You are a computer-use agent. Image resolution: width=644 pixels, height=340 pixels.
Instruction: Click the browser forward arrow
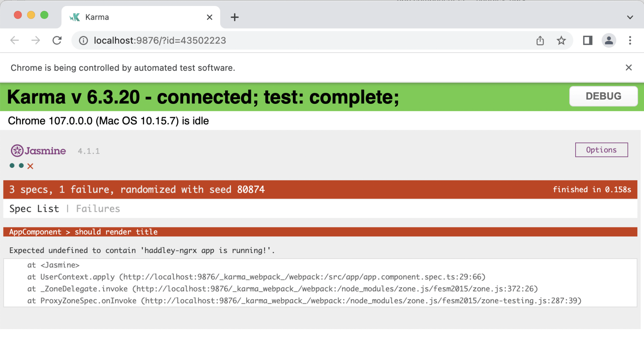click(x=35, y=40)
